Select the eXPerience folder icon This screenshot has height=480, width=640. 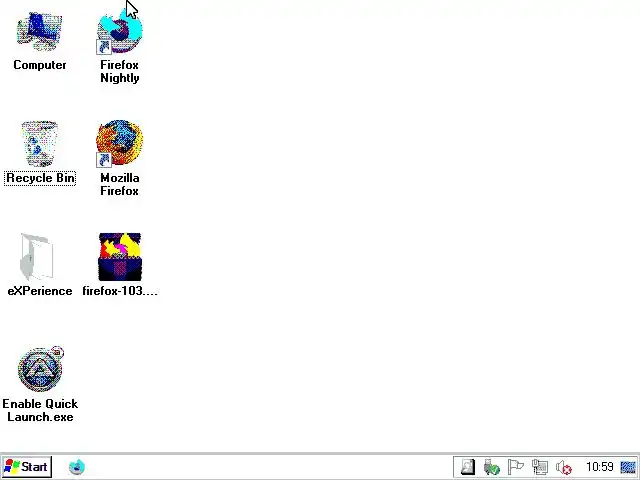click(x=37, y=256)
